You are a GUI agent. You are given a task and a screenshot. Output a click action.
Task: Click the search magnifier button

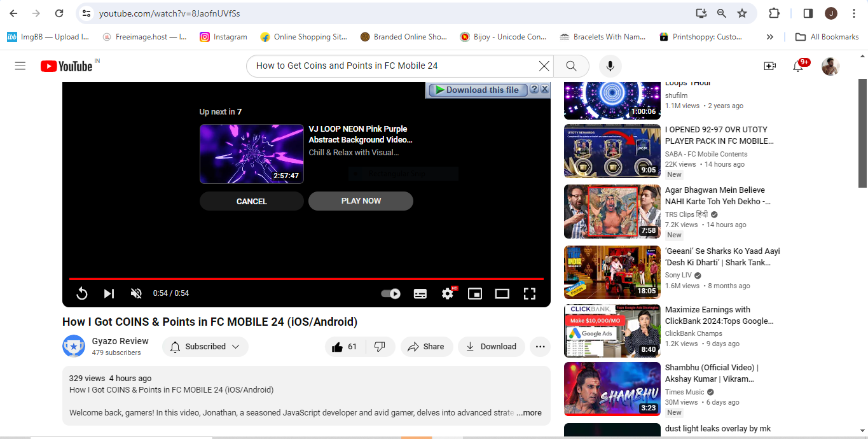click(571, 66)
